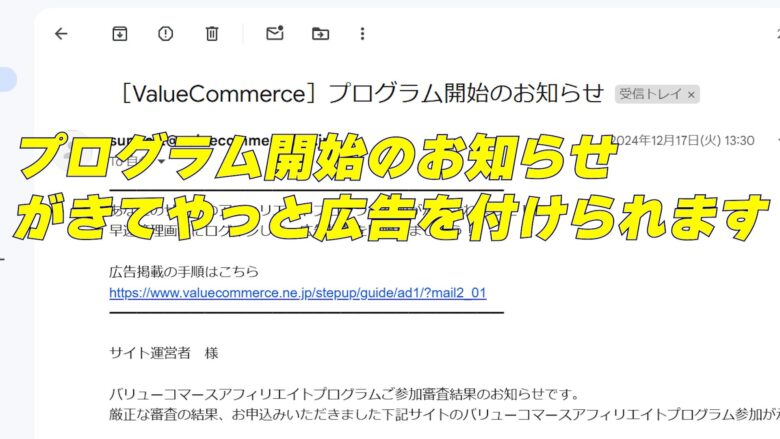Open the Move to folder icon
Viewport: 780px width, 439px height.
pyautogui.click(x=320, y=34)
